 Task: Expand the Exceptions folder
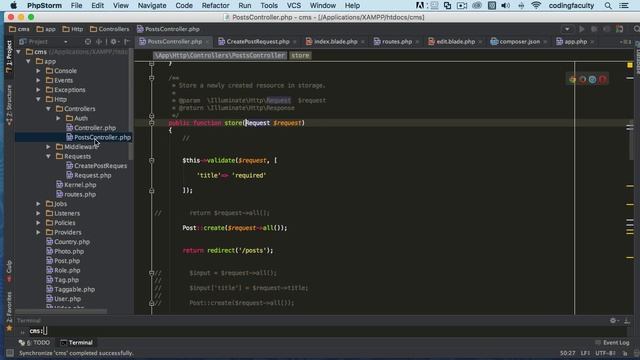pyautogui.click(x=38, y=90)
